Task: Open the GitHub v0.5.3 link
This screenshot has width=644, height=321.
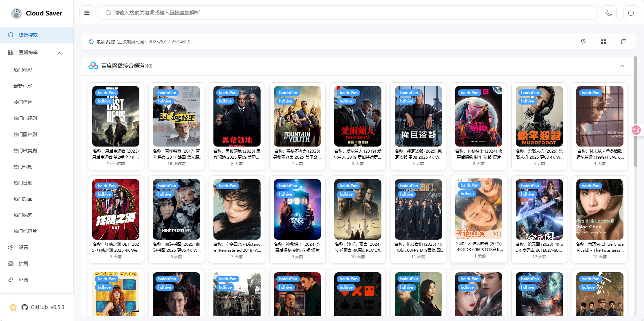Action: click(43, 307)
